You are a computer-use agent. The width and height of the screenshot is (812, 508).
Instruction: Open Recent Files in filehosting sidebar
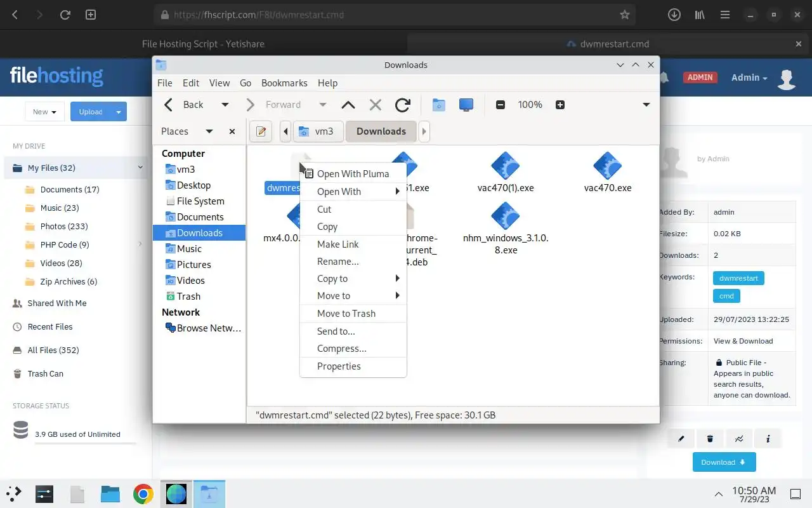point(49,326)
